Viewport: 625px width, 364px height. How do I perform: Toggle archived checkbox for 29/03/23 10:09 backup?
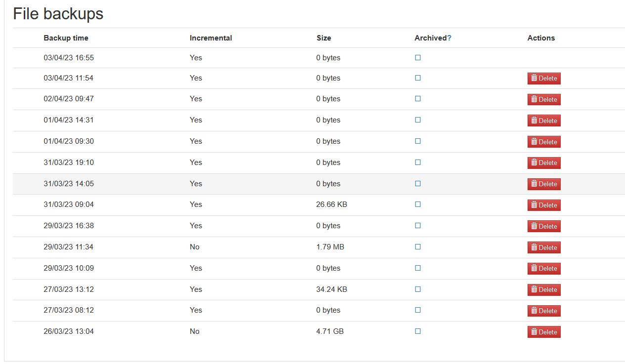(x=418, y=268)
